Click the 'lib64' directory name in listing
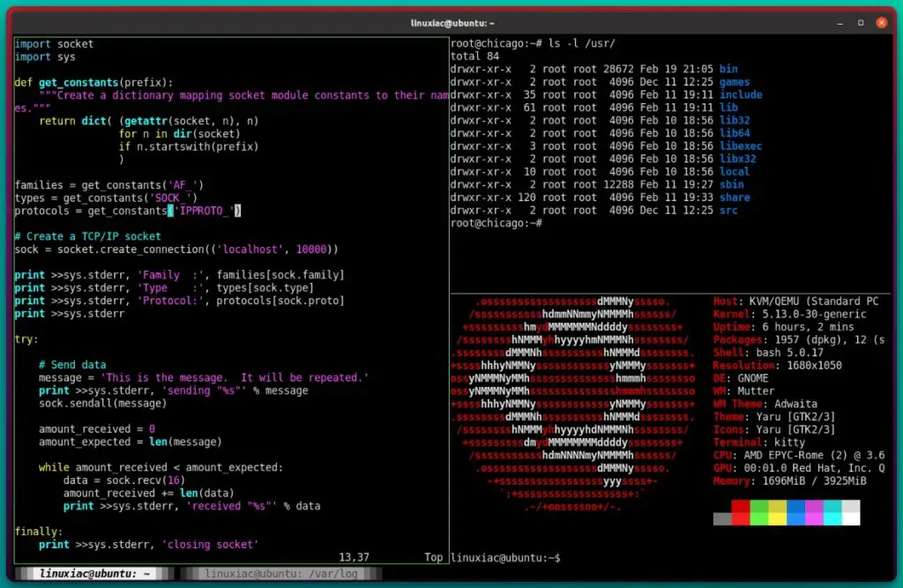 735,133
